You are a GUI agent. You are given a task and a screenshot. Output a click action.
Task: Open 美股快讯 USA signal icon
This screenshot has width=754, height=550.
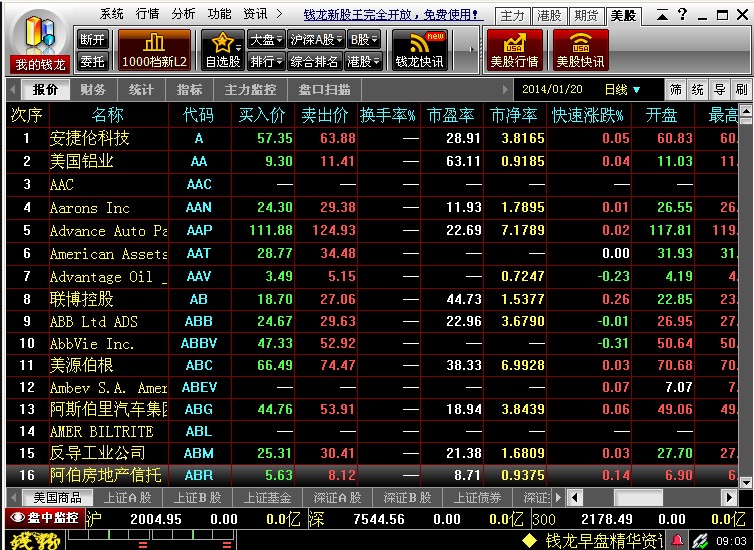tap(580, 50)
